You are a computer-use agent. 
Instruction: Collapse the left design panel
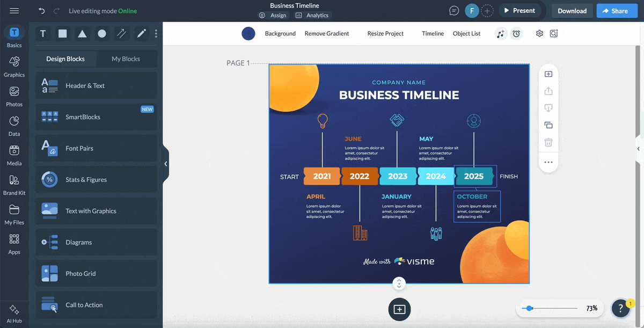166,164
